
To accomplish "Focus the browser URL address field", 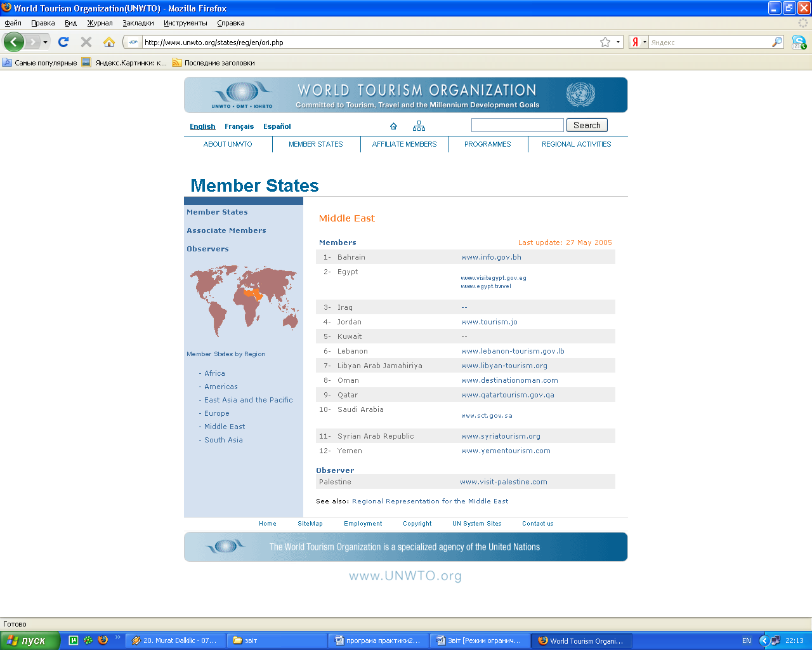I will [370, 43].
